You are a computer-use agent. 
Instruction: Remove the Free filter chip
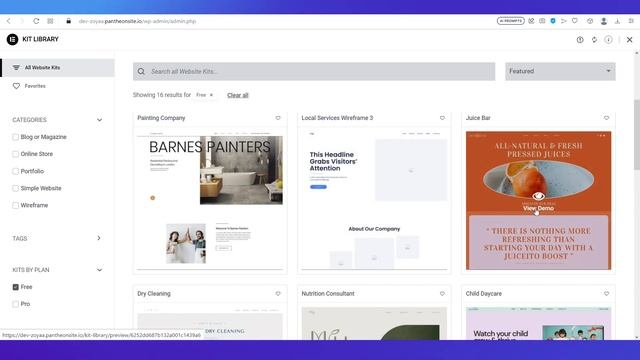click(211, 95)
